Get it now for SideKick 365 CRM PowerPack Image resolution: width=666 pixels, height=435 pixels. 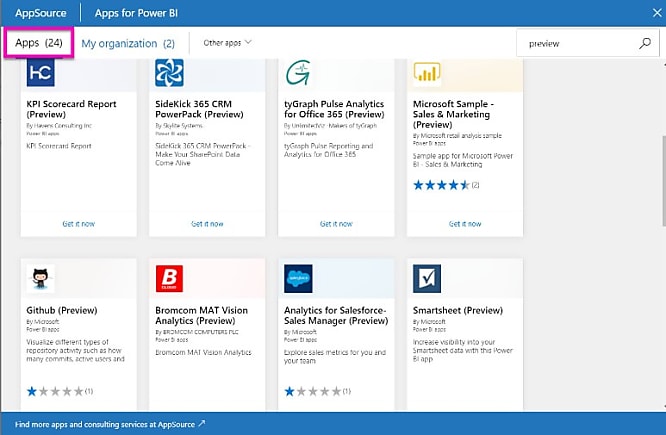[x=207, y=223]
